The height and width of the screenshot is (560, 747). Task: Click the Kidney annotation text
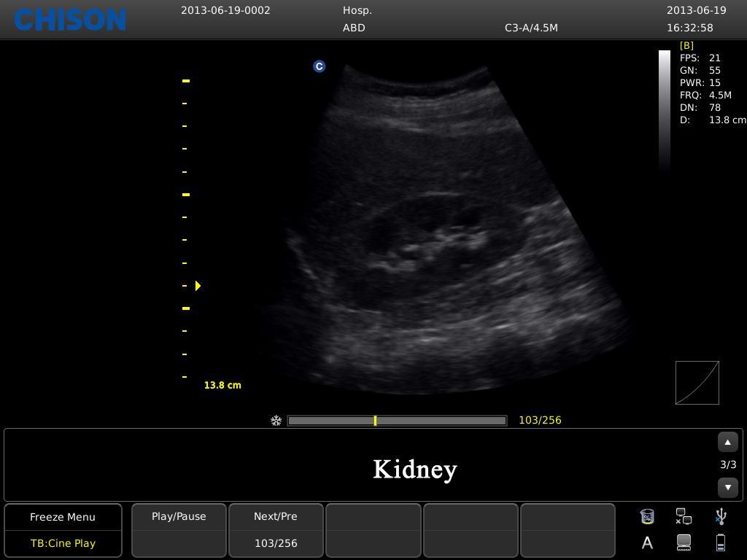pyautogui.click(x=414, y=469)
